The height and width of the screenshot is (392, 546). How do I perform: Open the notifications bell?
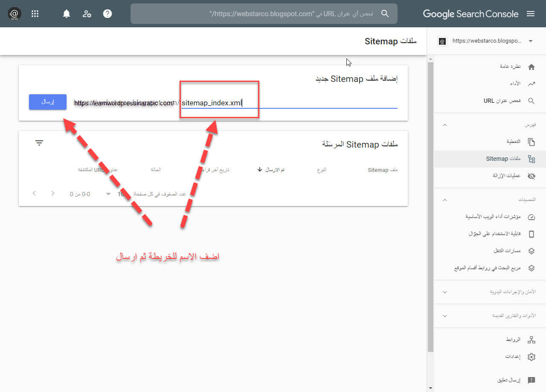tap(67, 14)
